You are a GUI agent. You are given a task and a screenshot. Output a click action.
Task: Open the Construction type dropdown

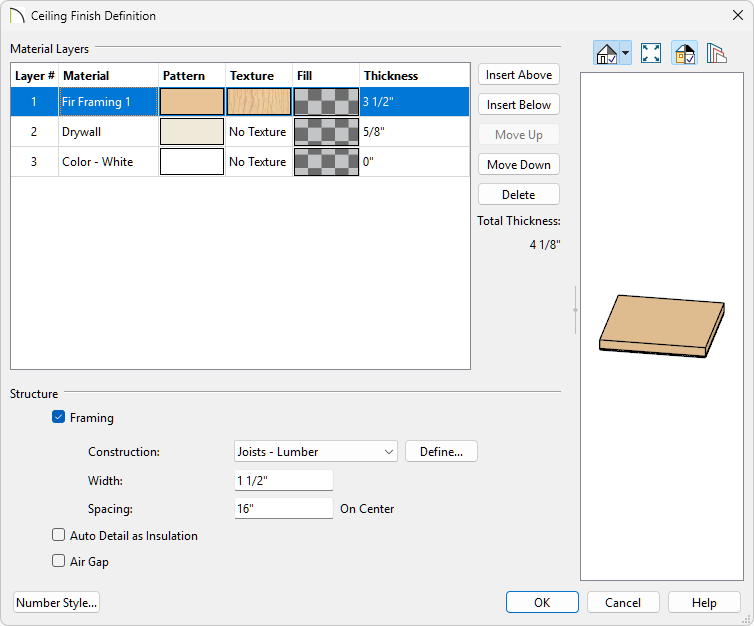(x=316, y=452)
